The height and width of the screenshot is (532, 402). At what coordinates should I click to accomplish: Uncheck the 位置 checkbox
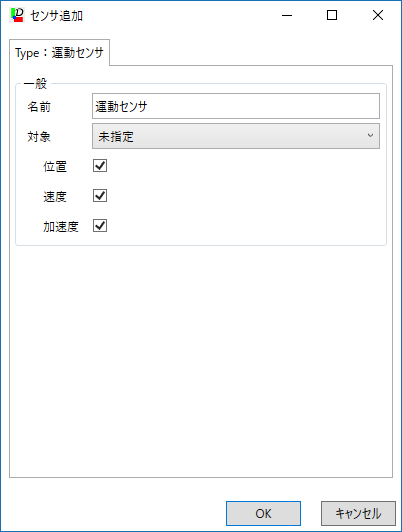100,166
